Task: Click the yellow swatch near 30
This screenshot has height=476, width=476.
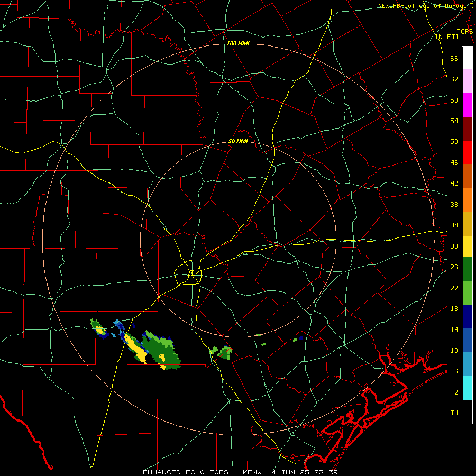Action: (x=467, y=246)
